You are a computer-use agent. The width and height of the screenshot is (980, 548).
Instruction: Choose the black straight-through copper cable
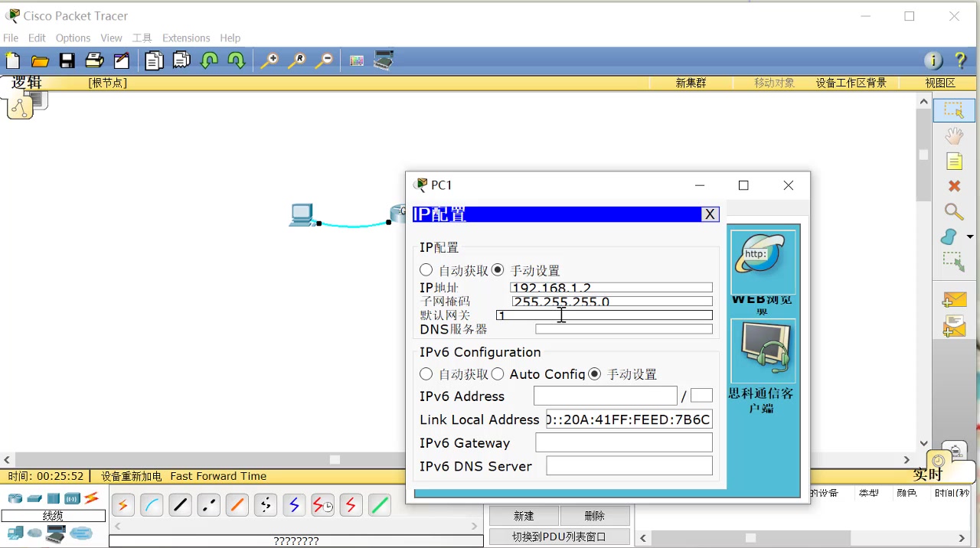[180, 505]
